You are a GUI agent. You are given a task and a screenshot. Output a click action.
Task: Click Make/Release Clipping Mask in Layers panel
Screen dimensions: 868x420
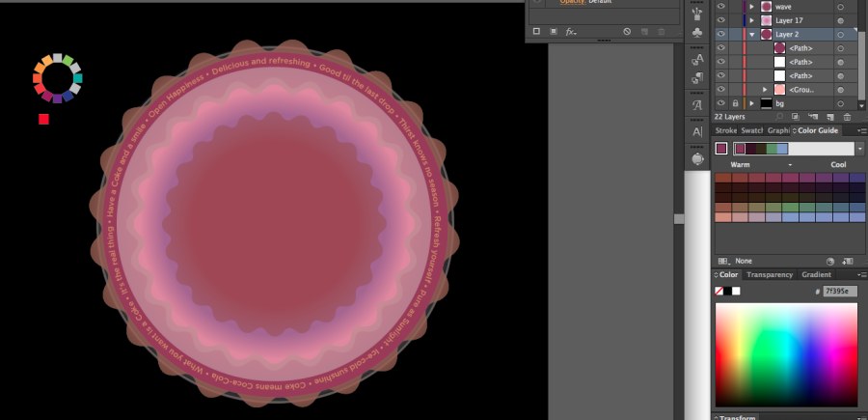(796, 117)
